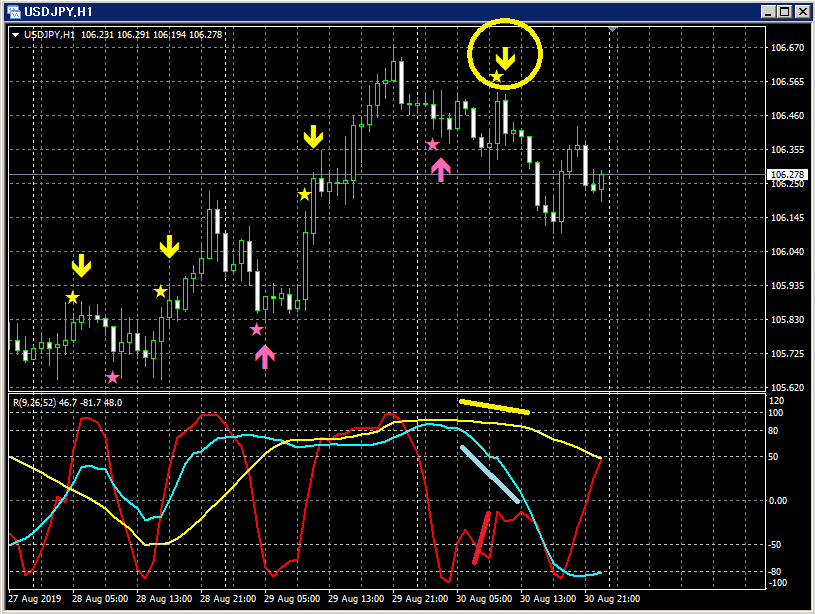Screen dimensions: 815x614
Task: Click price scale value 105.725
Action: 787,354
